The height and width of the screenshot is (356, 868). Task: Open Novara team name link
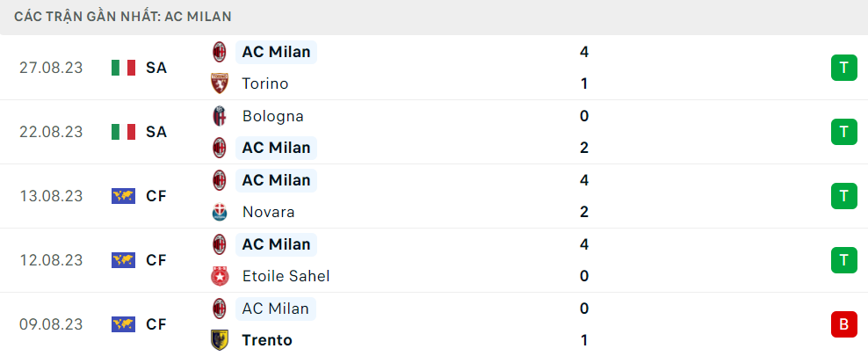point(269,212)
